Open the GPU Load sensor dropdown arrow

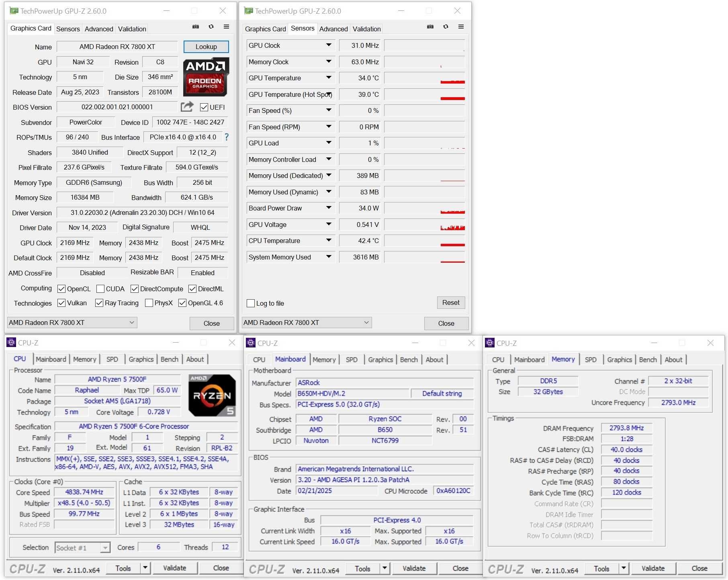click(329, 143)
